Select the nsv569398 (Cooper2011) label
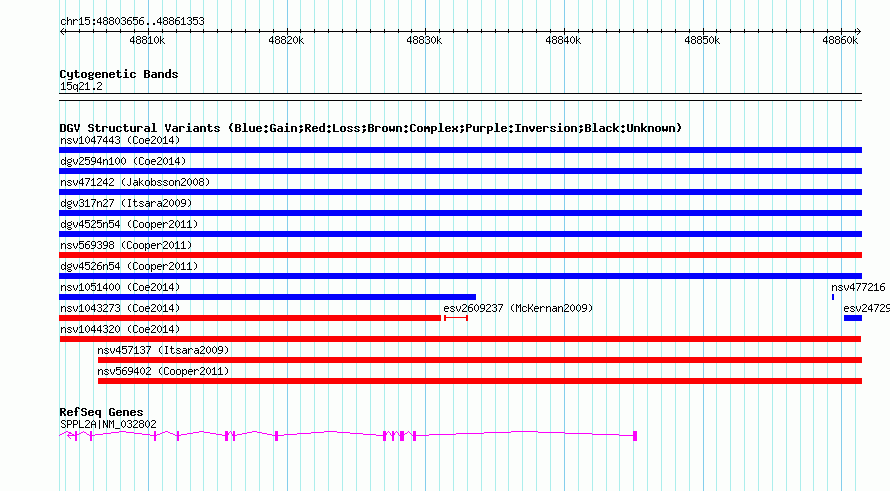The height and width of the screenshot is (491, 890). (126, 245)
